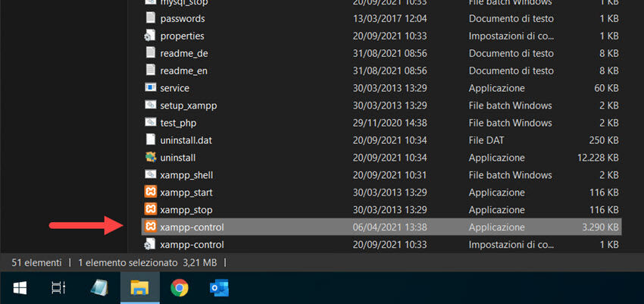Click the xampp_stop application icon
This screenshot has height=304, width=644.
(150, 210)
